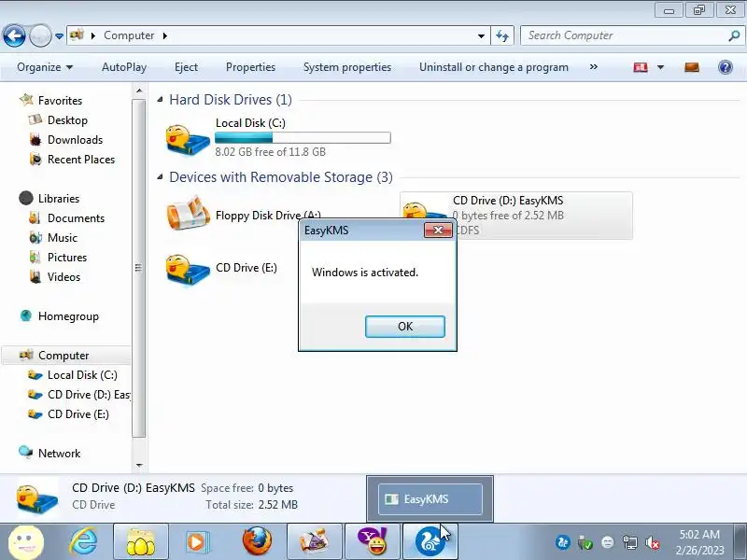Image resolution: width=747 pixels, height=560 pixels.
Task: Open the Start menu orb
Action: tap(26, 542)
